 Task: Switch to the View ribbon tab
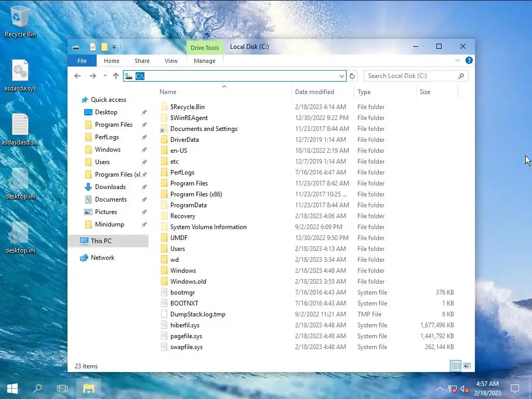pyautogui.click(x=171, y=61)
